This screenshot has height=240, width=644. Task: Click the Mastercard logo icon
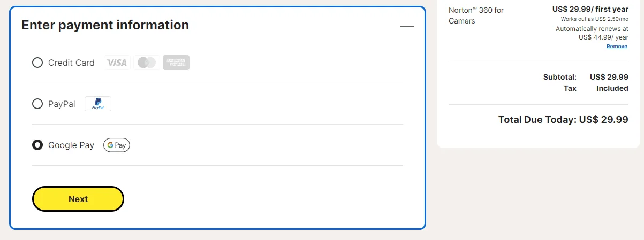click(147, 63)
